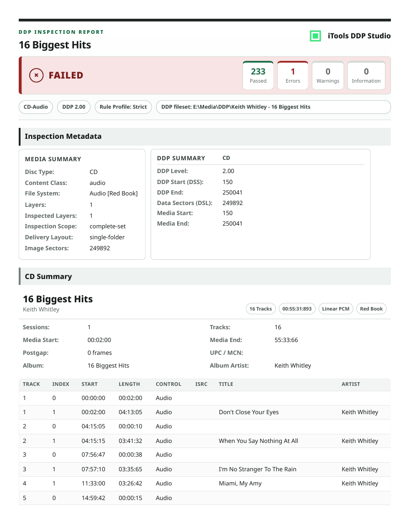The width and height of the screenshot is (411, 532).
Task: Click the UPC / MCN label
Action: [x=227, y=353]
